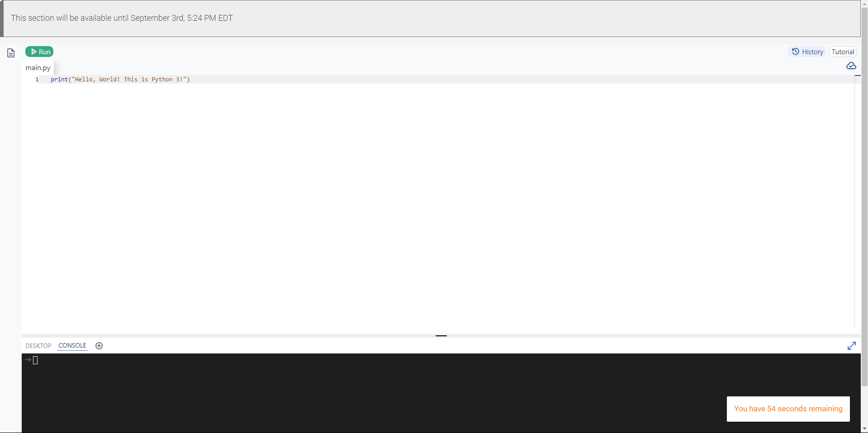The image size is (868, 433).
Task: Click the History clock icon
Action: [796, 52]
